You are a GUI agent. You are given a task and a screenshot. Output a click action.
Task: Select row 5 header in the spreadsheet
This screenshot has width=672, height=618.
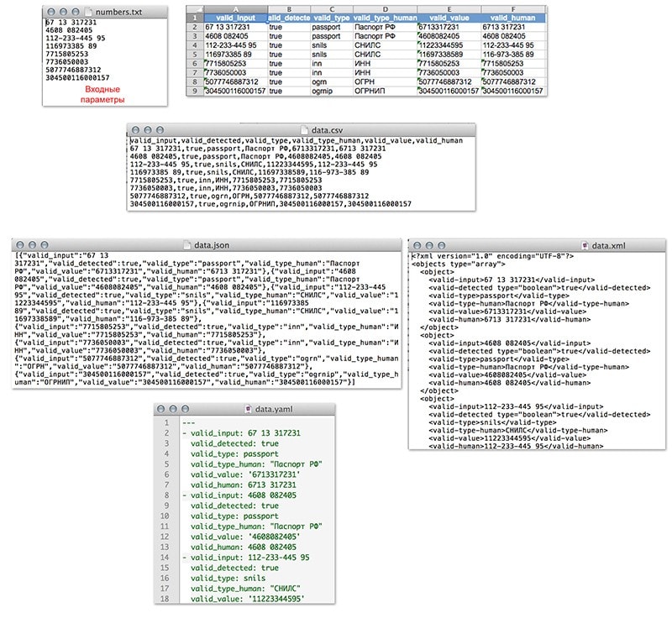193,54
